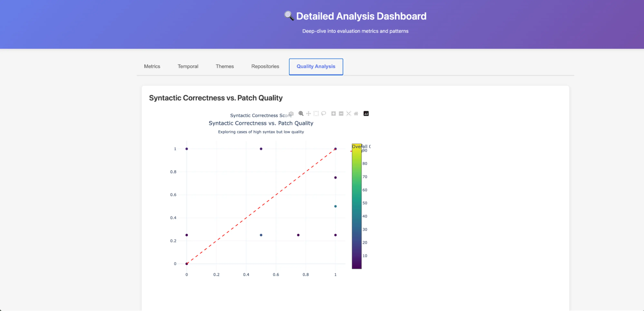644x311 pixels.
Task: Select the Zoom tool in plot toolbar
Action: (x=301, y=114)
